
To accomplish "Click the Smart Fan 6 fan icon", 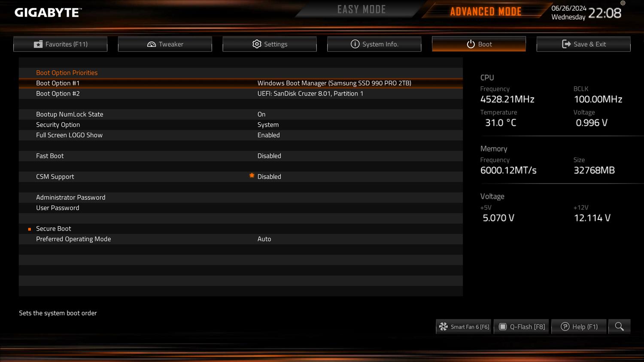I will click(443, 327).
